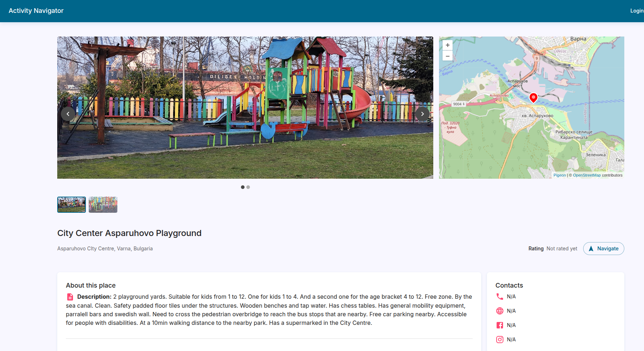
Task: Click the red location pin on map
Action: [x=533, y=97]
